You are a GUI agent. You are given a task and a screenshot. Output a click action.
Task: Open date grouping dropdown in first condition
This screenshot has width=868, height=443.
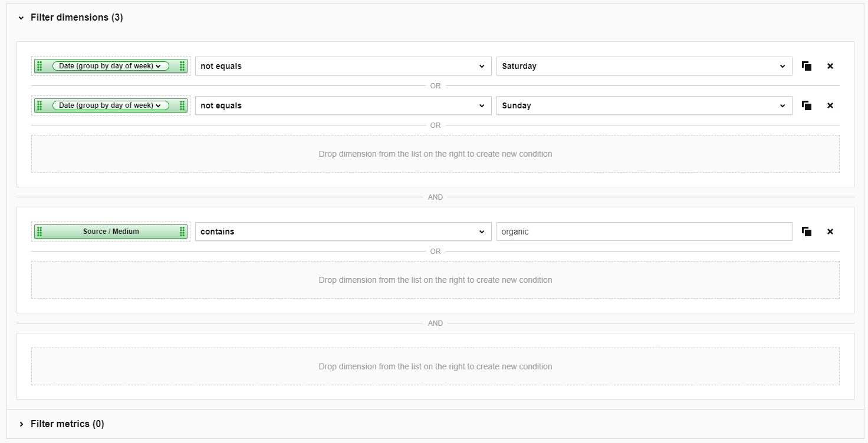click(111, 66)
